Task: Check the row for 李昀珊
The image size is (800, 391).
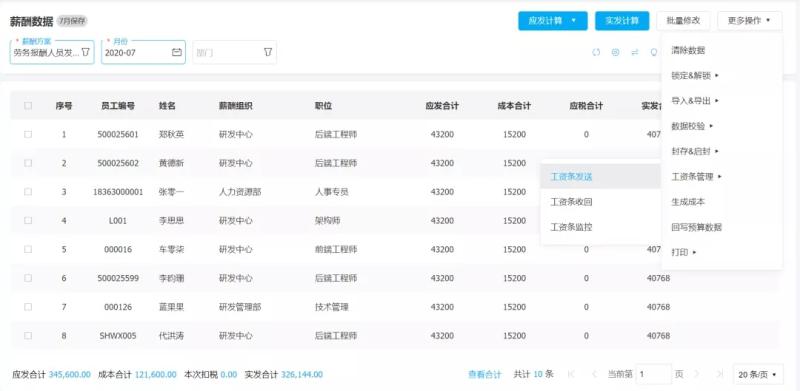Action: [x=28, y=278]
